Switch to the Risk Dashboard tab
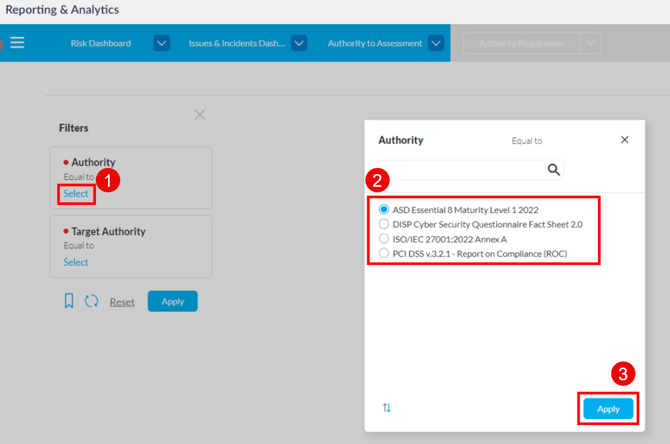The width and height of the screenshot is (670, 444). pos(100,44)
